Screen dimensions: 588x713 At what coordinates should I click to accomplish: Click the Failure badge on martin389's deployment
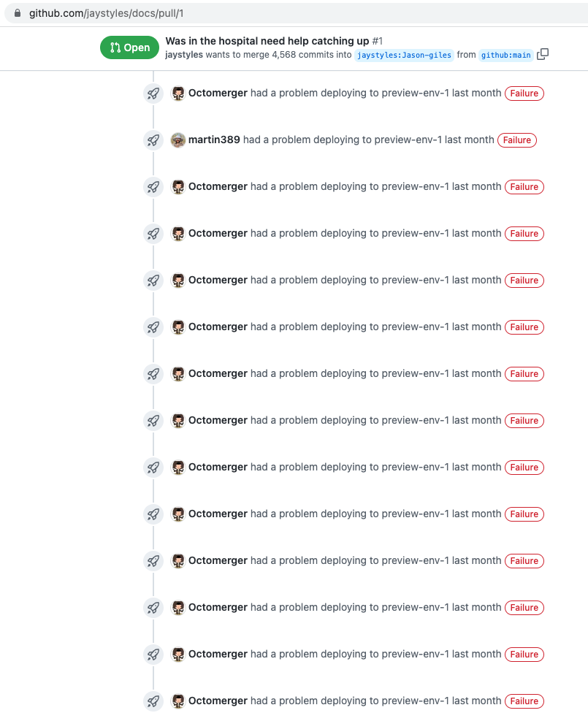(517, 140)
